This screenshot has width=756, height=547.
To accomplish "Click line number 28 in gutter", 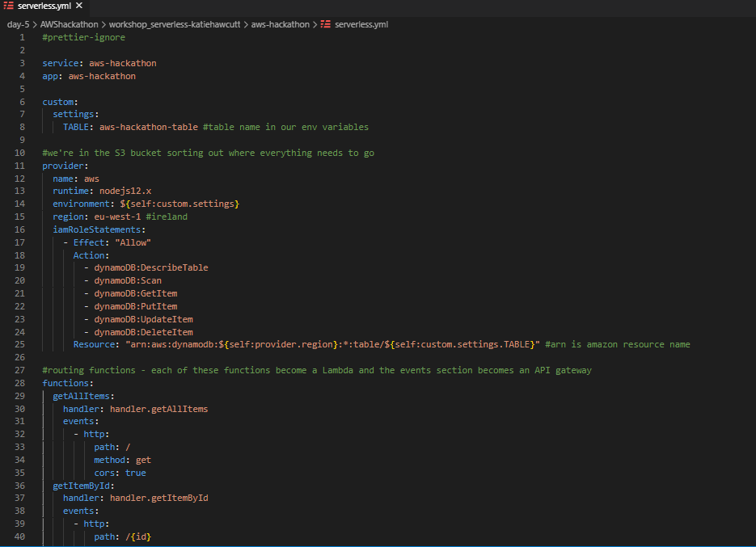I will tap(19, 383).
